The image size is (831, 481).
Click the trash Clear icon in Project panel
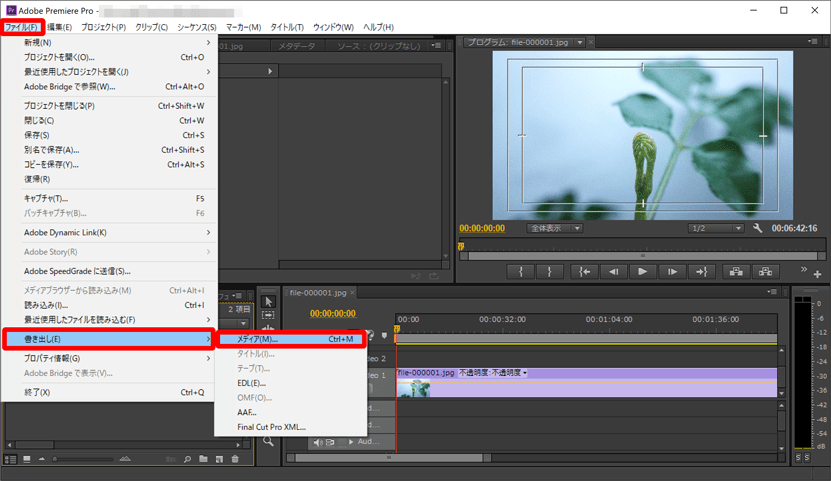pyautogui.click(x=235, y=459)
